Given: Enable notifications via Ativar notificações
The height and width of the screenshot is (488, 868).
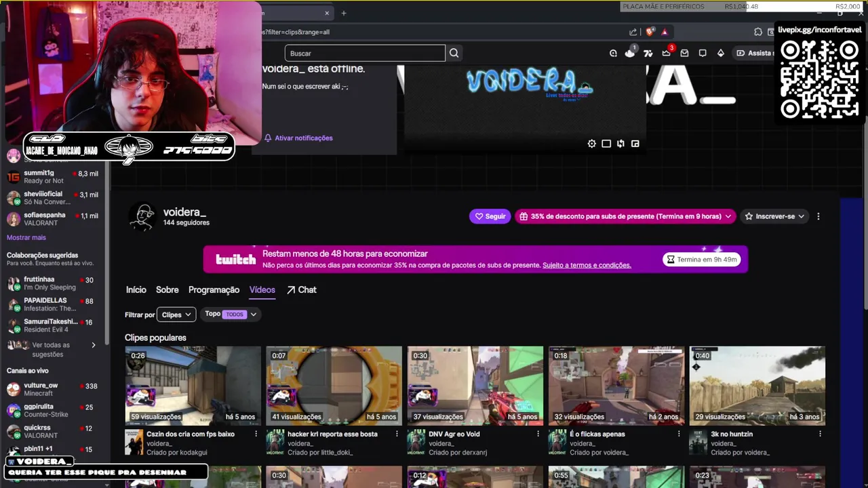Looking at the screenshot, I should coord(298,138).
